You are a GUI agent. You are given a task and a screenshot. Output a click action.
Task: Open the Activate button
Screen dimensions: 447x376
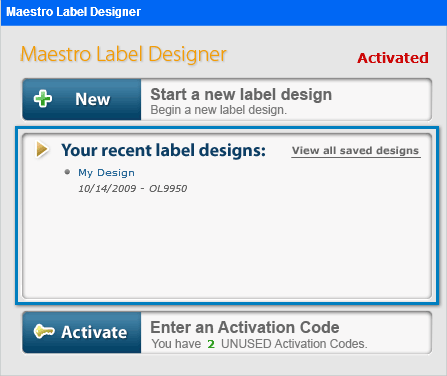click(82, 332)
